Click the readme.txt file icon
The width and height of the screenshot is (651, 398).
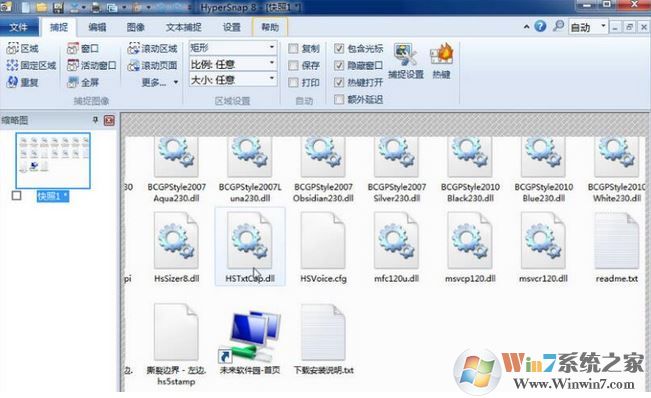click(617, 240)
